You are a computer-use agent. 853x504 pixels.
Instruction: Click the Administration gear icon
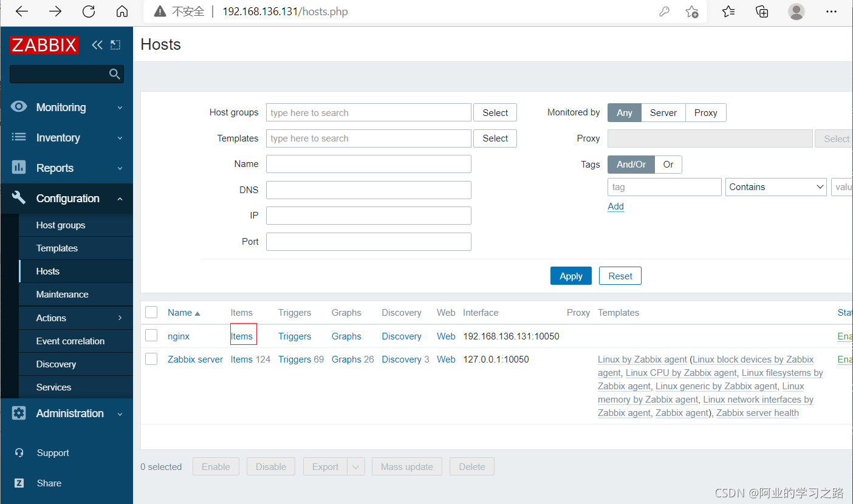(x=19, y=413)
